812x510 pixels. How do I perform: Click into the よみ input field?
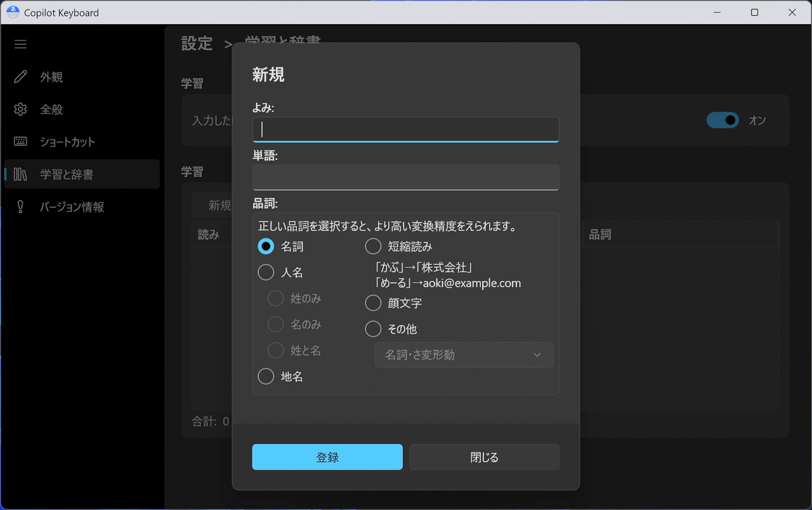point(405,129)
